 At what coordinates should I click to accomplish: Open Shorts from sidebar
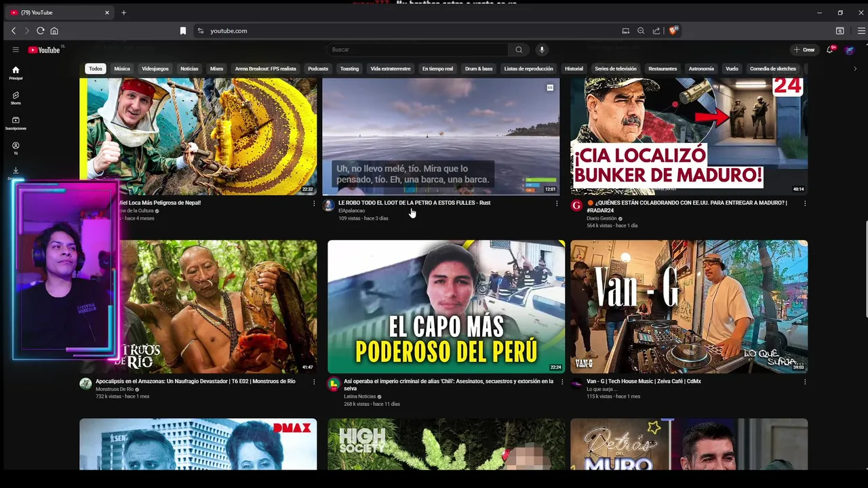point(16,98)
